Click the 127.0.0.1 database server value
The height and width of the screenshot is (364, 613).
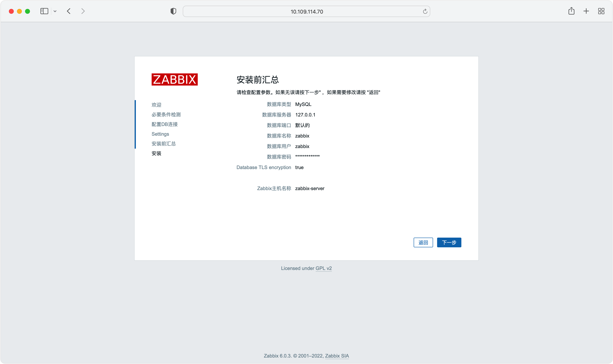pyautogui.click(x=305, y=115)
